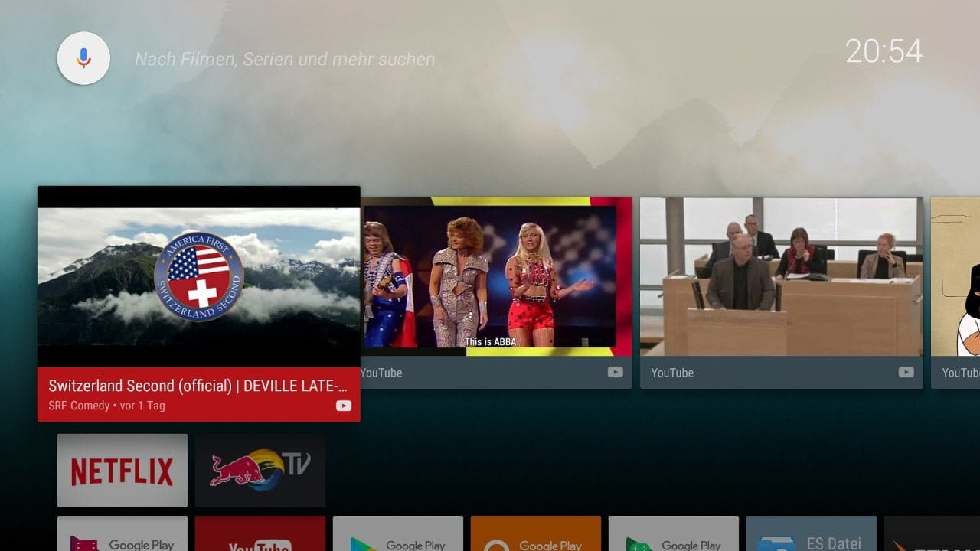Image resolution: width=980 pixels, height=551 pixels.
Task: Open the Google Play Movies app tile
Action: point(122,535)
